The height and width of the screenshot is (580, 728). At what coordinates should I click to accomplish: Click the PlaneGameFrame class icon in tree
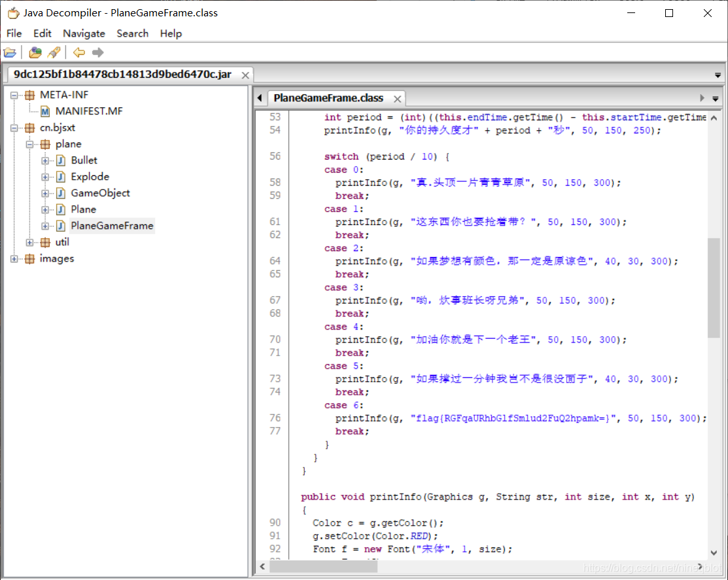pos(61,226)
